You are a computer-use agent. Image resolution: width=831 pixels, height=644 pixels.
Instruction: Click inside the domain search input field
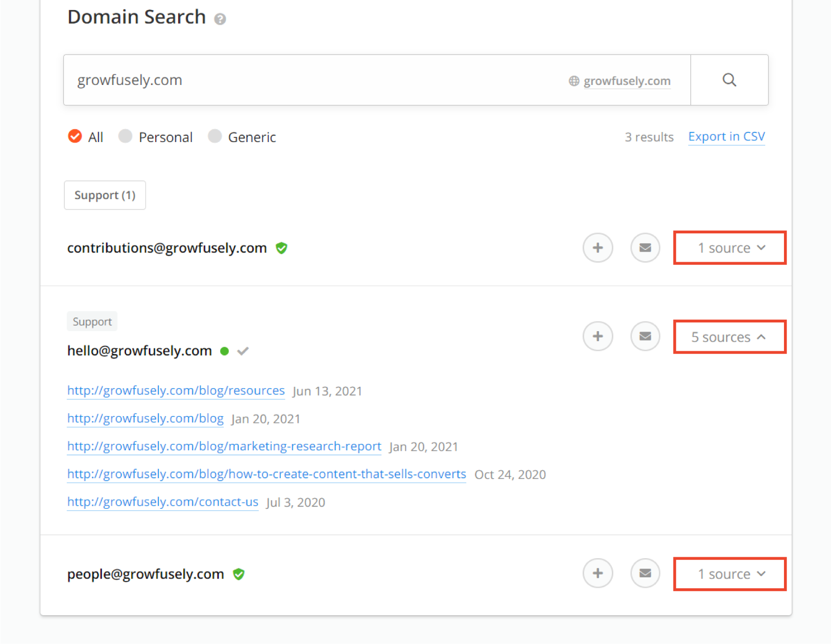[x=320, y=80]
